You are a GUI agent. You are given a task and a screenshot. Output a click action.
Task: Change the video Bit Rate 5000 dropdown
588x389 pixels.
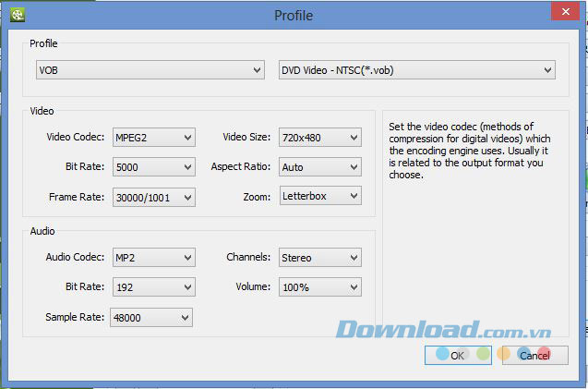154,167
